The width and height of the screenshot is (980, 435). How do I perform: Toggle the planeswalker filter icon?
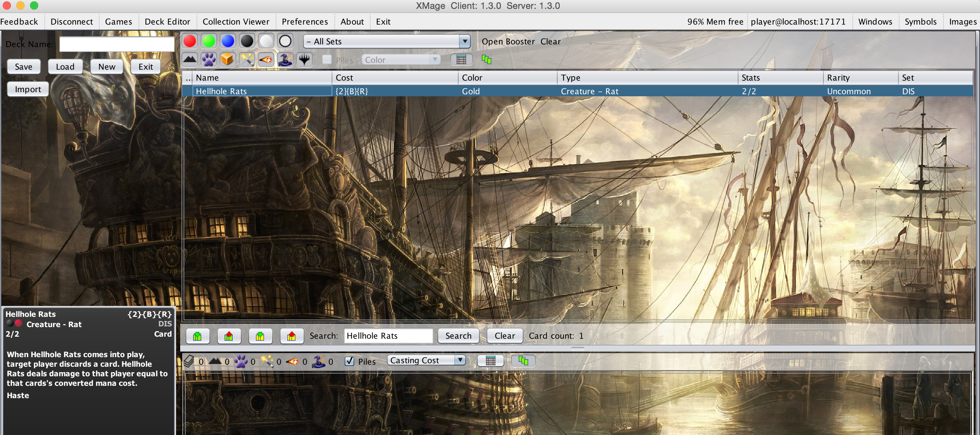click(x=304, y=60)
